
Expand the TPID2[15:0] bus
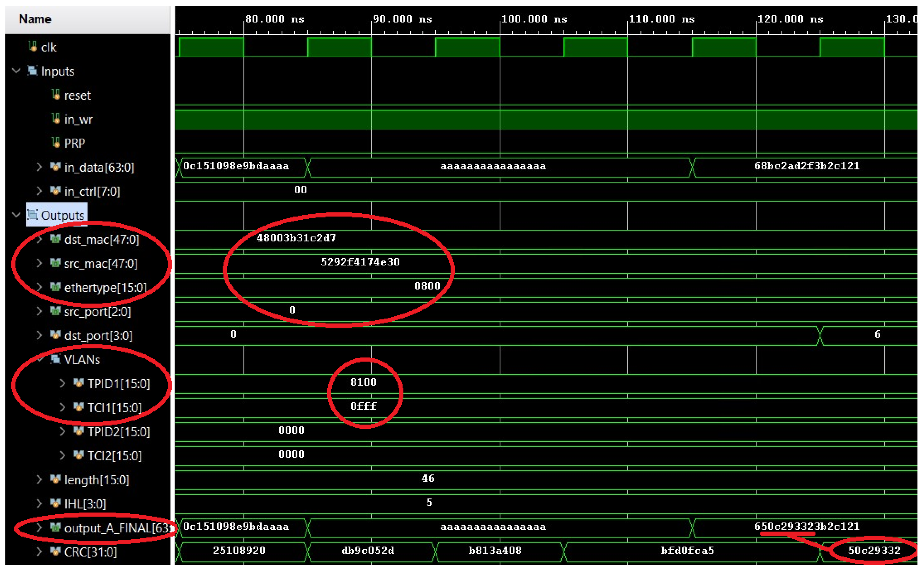coord(63,431)
